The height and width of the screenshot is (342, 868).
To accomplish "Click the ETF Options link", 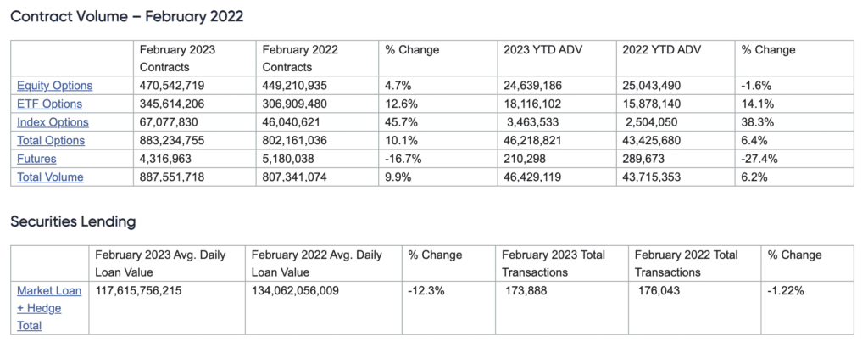I will coord(49,104).
